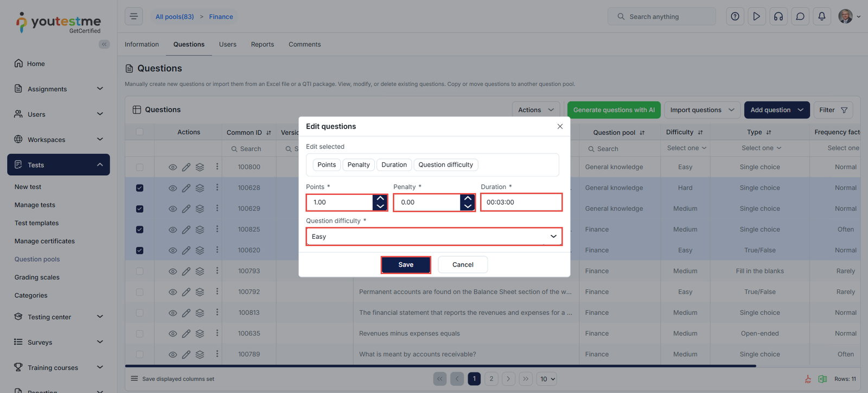The width and height of the screenshot is (868, 393).
Task: Save the edited questions
Action: pos(406,265)
